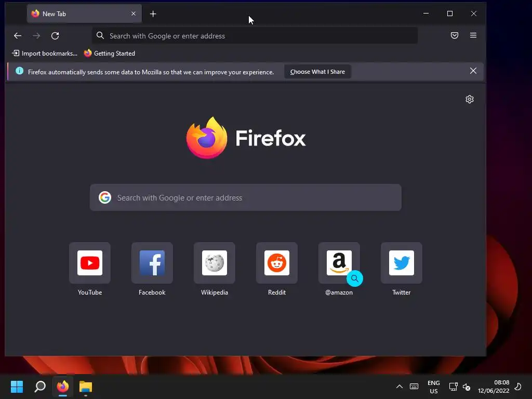Open ENG US language switcher
Viewport: 532px width, 399px height.
[434, 387]
